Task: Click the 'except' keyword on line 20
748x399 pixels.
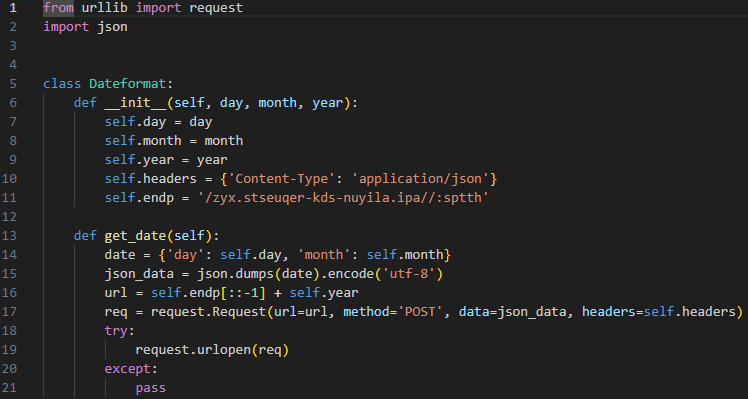Action: (x=128, y=369)
